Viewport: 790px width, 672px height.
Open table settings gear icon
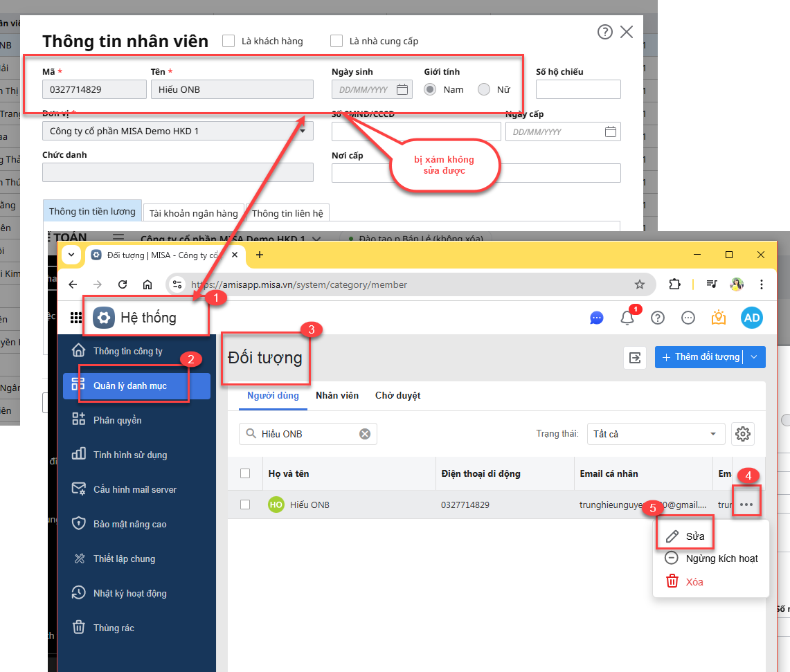pyautogui.click(x=743, y=434)
